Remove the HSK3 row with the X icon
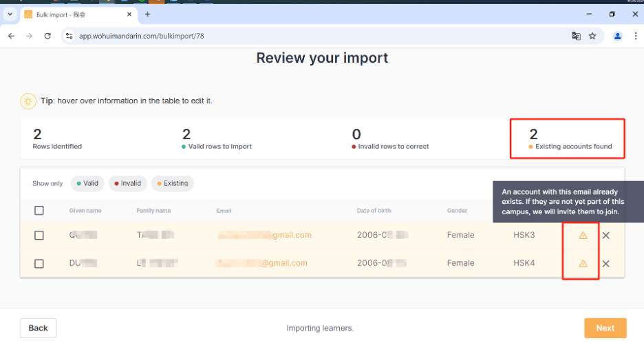 click(605, 236)
